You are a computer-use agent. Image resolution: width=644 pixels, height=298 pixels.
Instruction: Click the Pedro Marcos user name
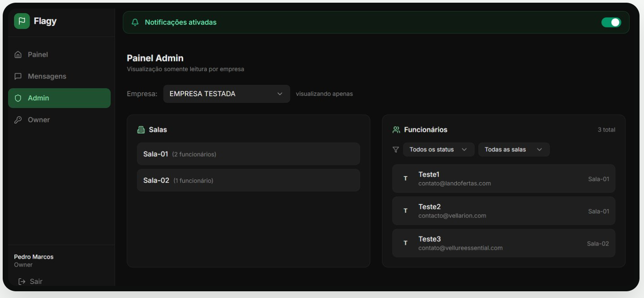click(34, 257)
